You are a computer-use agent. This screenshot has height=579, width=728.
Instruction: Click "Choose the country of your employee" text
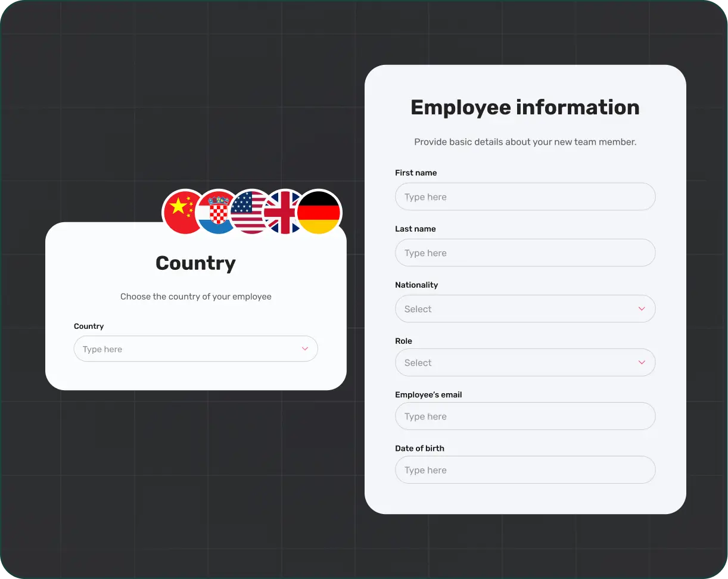click(x=195, y=297)
